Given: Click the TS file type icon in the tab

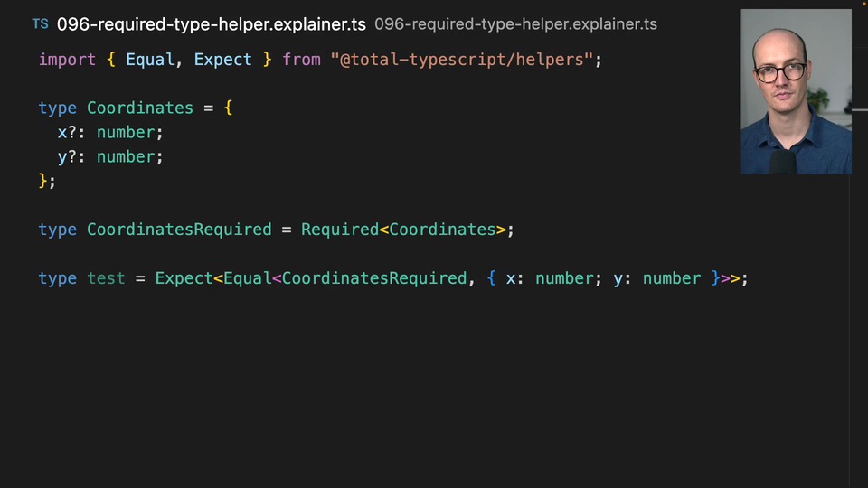Looking at the screenshot, I should (40, 24).
